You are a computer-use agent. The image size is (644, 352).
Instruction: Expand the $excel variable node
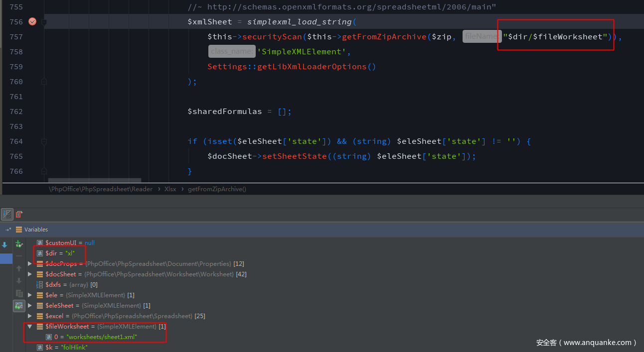pos(30,316)
